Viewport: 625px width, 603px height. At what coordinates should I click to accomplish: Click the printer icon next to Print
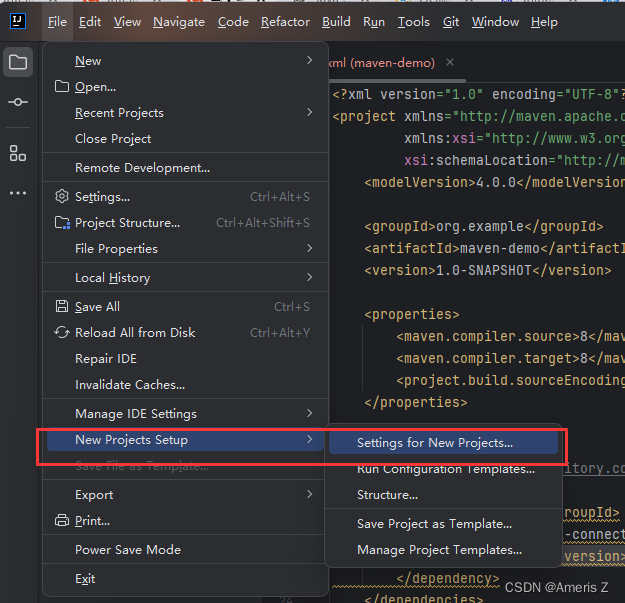(62, 521)
